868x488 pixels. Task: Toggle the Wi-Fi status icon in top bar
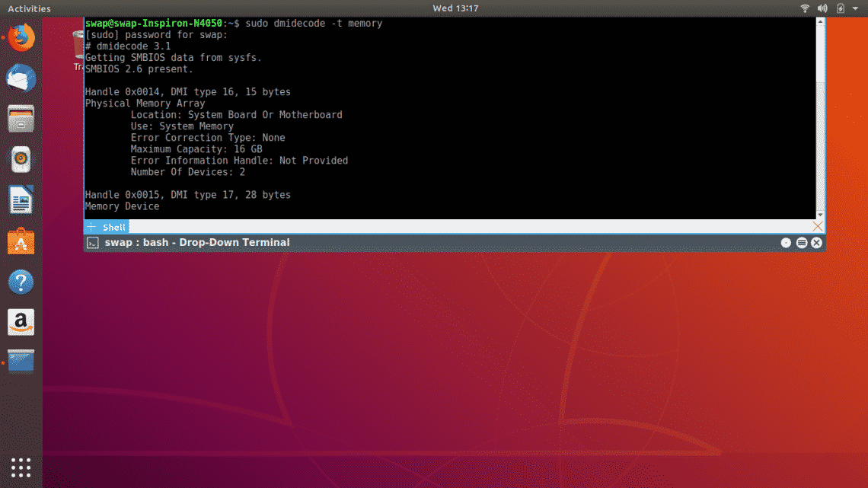(805, 8)
